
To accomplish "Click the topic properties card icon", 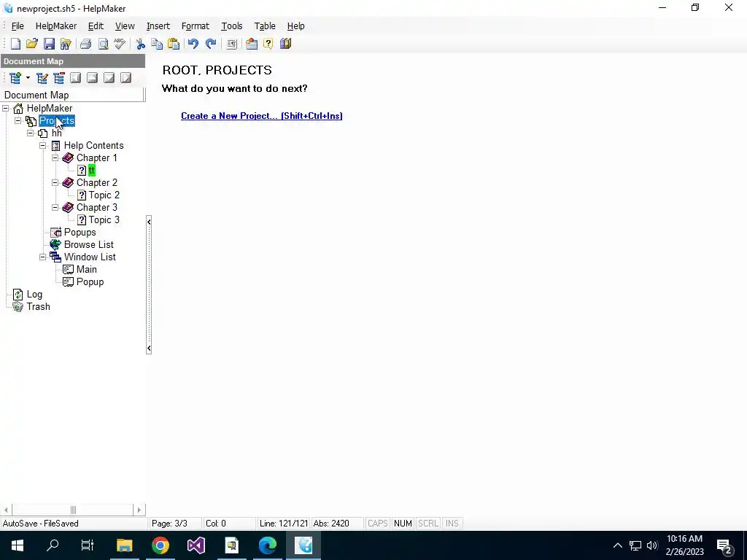I will (252, 44).
